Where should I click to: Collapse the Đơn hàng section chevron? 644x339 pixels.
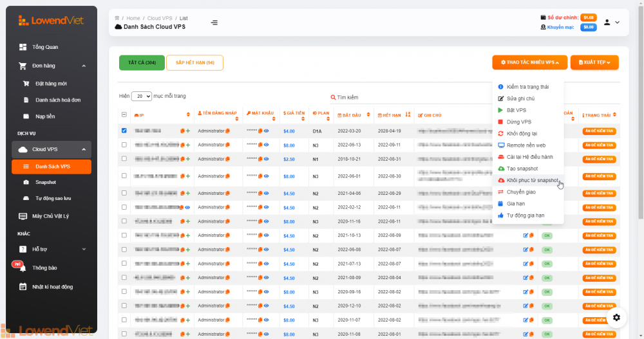pyautogui.click(x=84, y=66)
